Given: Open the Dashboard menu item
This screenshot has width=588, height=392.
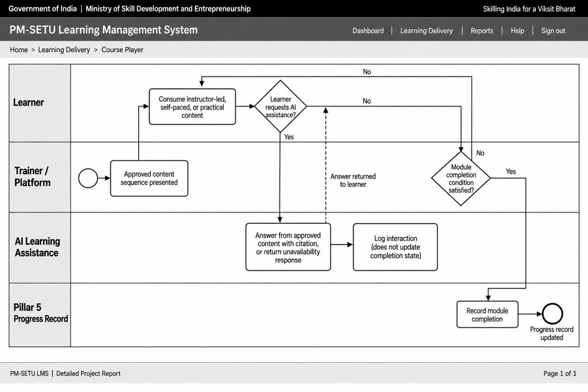Looking at the screenshot, I should coord(368,31).
